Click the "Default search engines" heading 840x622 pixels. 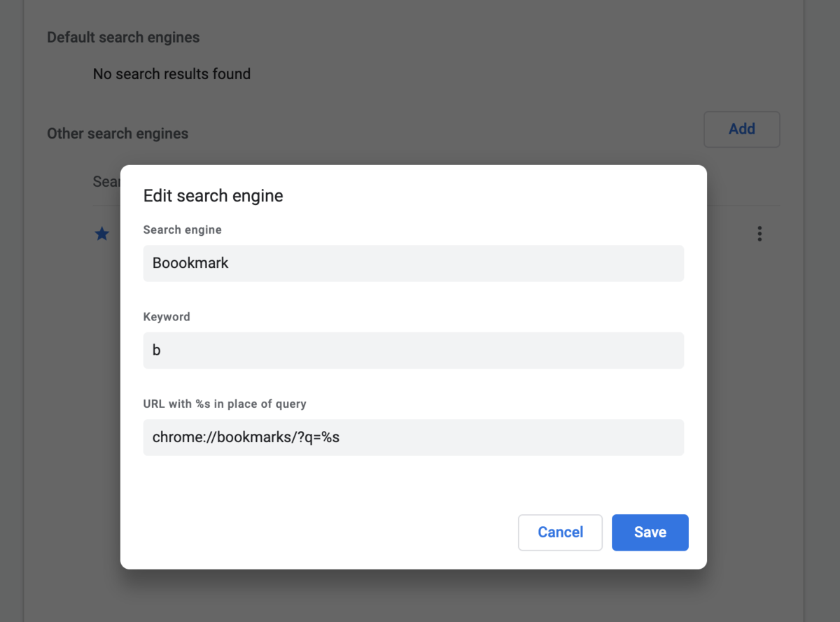(123, 38)
